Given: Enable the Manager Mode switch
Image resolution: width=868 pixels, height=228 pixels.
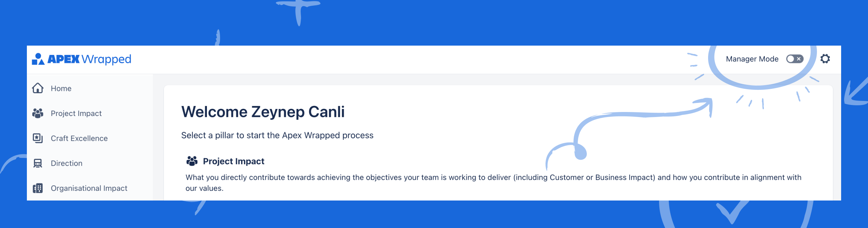Looking at the screenshot, I should point(794,59).
